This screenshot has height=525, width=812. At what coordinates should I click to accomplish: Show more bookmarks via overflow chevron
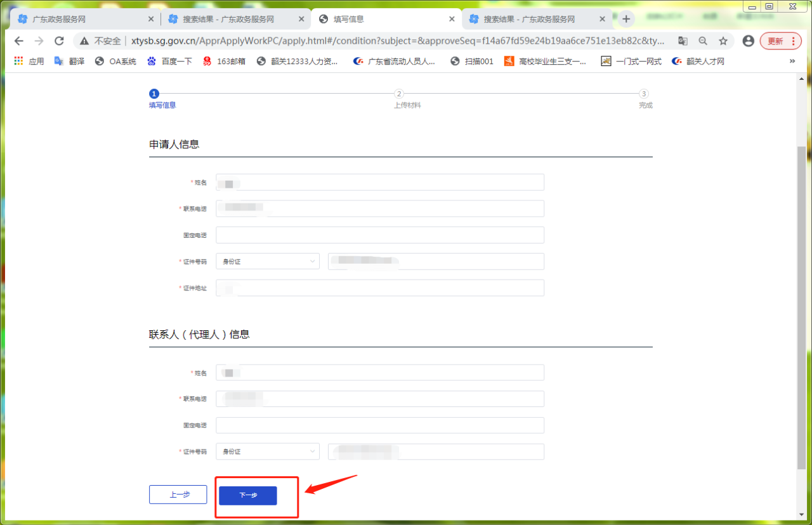coord(792,62)
